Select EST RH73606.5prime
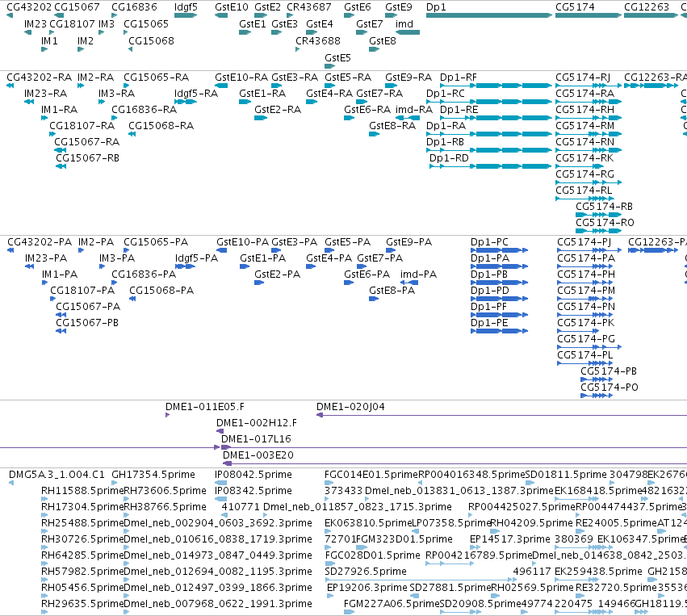This screenshot has width=687, height=616. (127, 499)
